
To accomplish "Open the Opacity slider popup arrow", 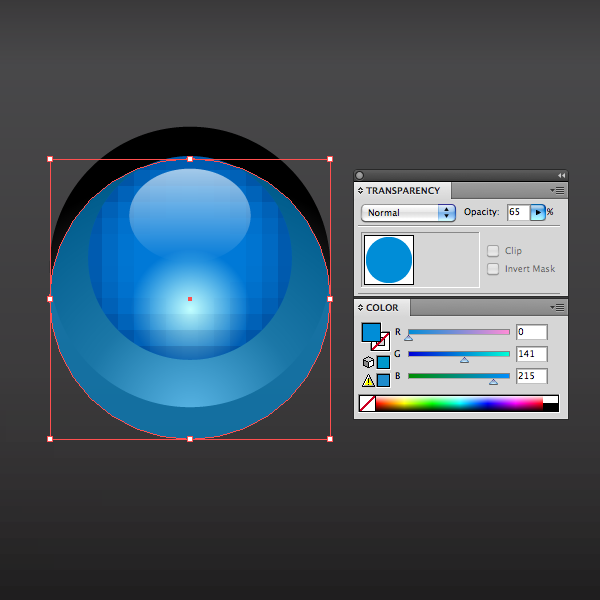I will [538, 212].
